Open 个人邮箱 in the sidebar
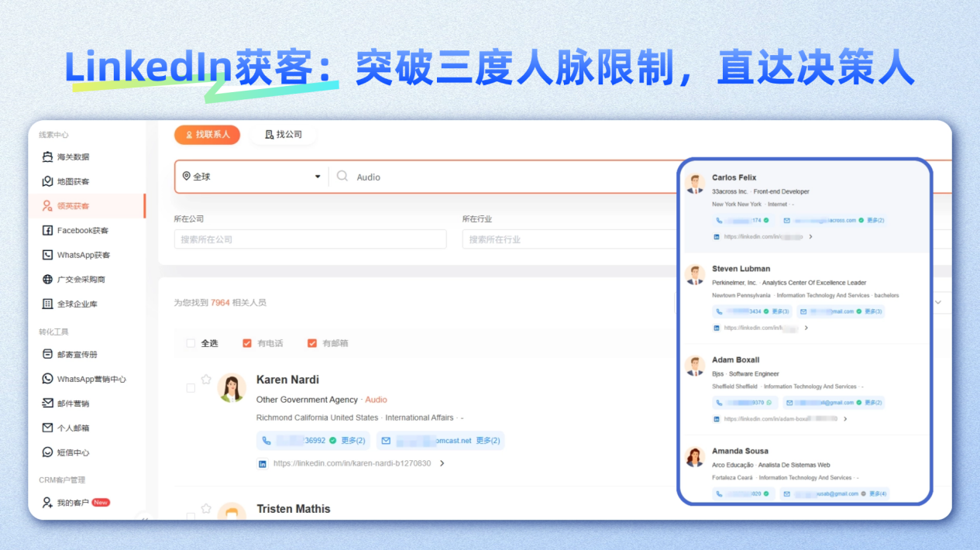The width and height of the screenshot is (980, 550). [66, 428]
